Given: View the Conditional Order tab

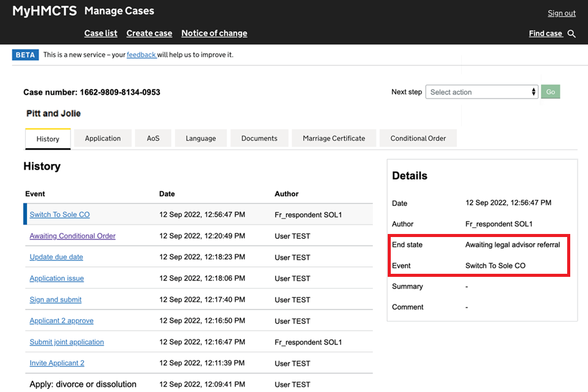Looking at the screenshot, I should point(418,138).
